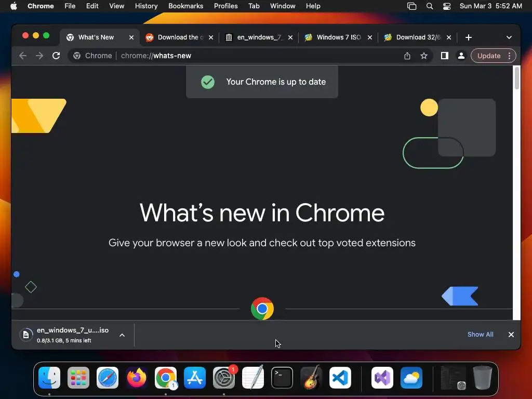Viewport: 532px width, 399px height.
Task: Switch to the Download 32/6 tab
Action: 418,37
